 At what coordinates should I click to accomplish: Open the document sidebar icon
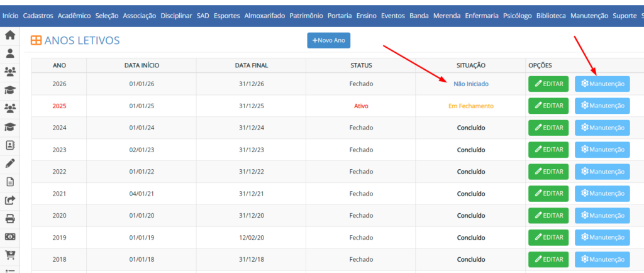click(x=10, y=182)
